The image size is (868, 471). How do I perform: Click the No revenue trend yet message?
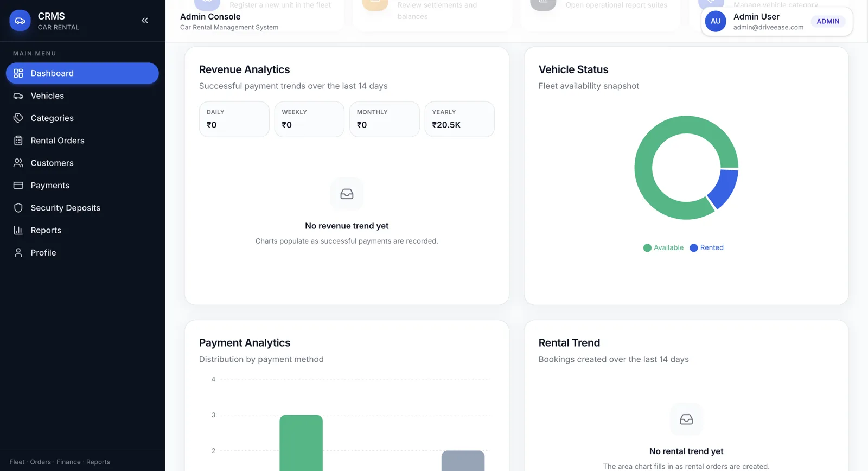347,226
